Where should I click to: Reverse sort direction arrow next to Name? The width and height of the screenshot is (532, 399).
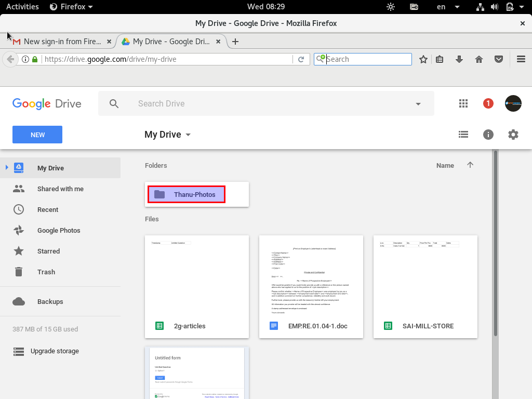[x=470, y=165]
